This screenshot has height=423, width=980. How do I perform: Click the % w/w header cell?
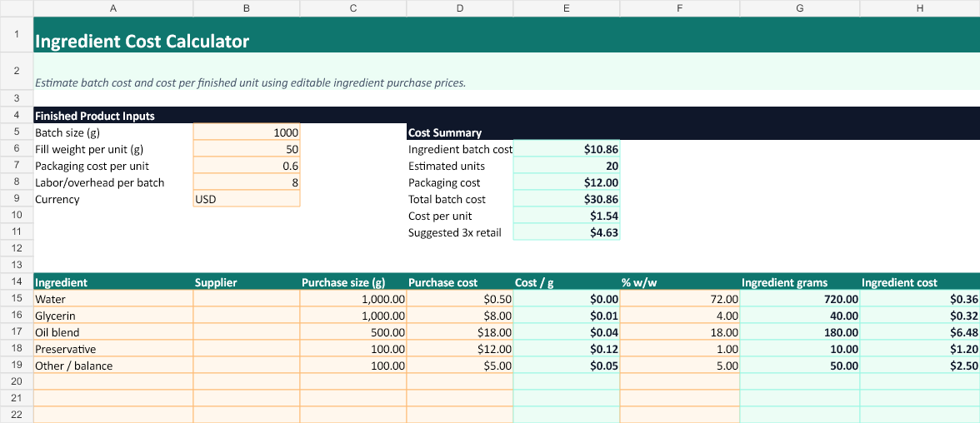[680, 281]
